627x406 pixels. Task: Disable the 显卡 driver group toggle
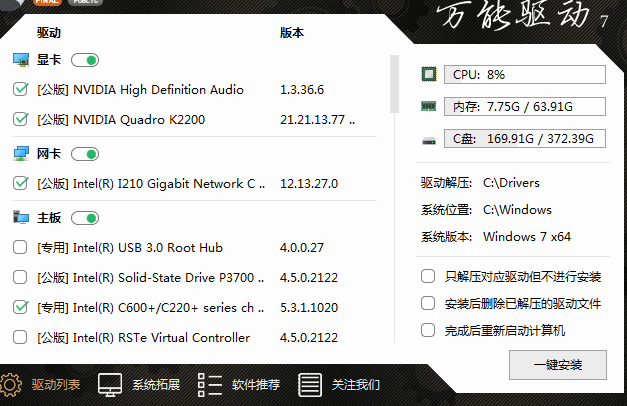pyautogui.click(x=85, y=60)
